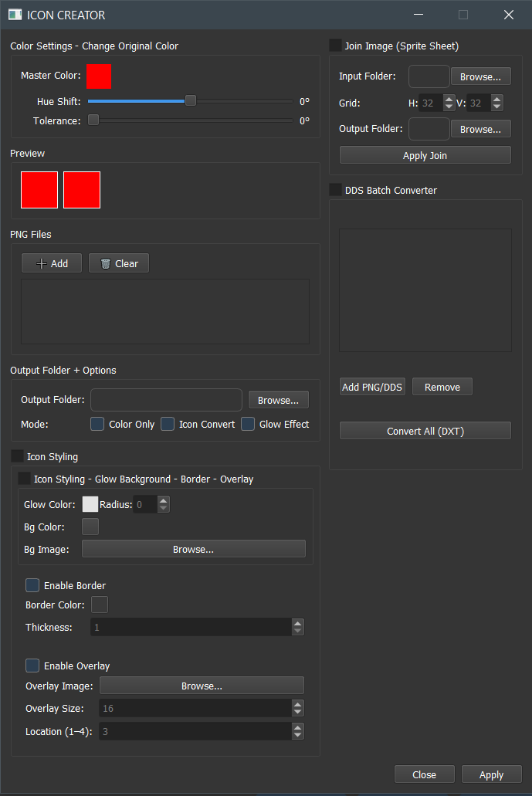Click the Tolerance slider handle

coord(93,120)
